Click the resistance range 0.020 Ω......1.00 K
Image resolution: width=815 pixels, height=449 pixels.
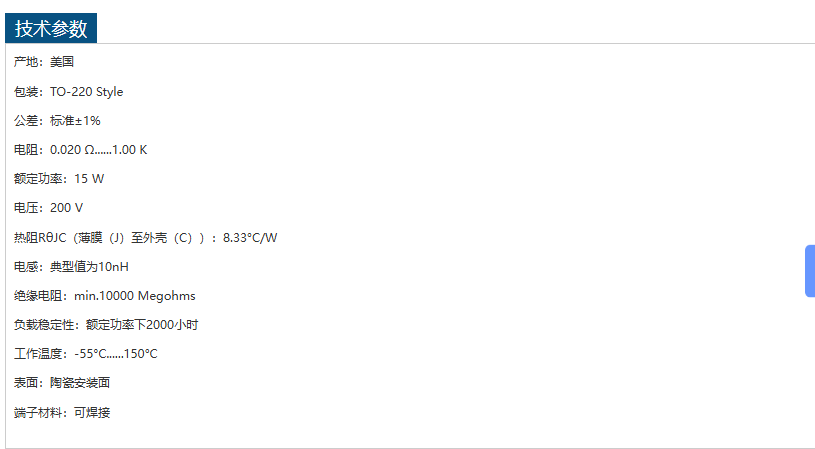(x=99, y=150)
